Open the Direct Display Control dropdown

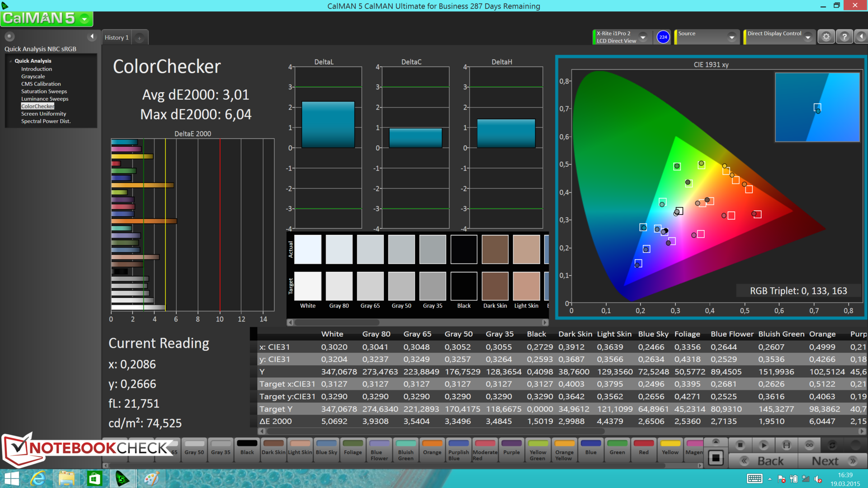(x=808, y=37)
